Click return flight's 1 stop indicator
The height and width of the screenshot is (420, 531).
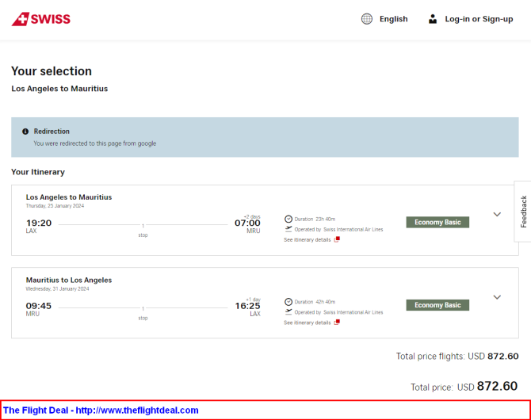[143, 313]
